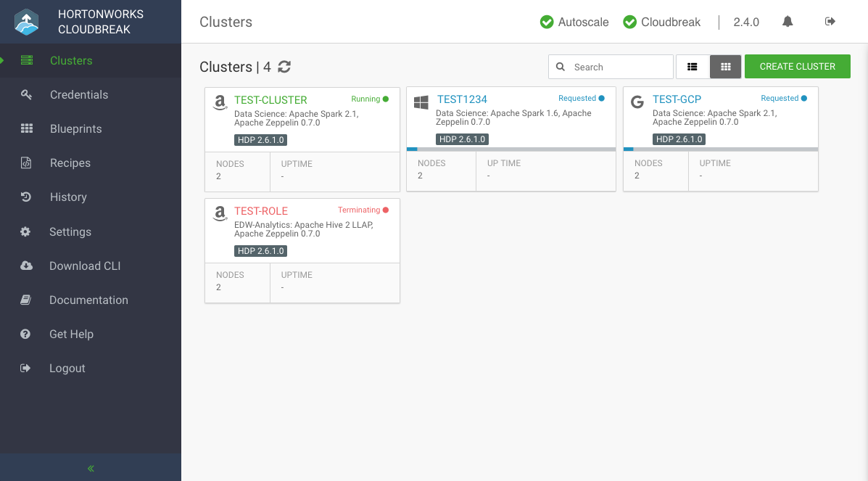
Task: Switch to grid card view
Action: (726, 67)
